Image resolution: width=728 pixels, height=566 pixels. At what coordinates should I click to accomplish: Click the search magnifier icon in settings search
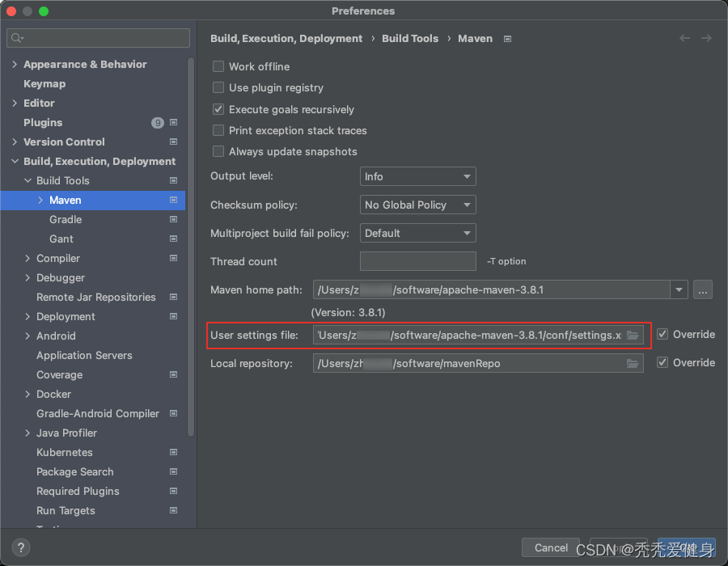tap(17, 38)
